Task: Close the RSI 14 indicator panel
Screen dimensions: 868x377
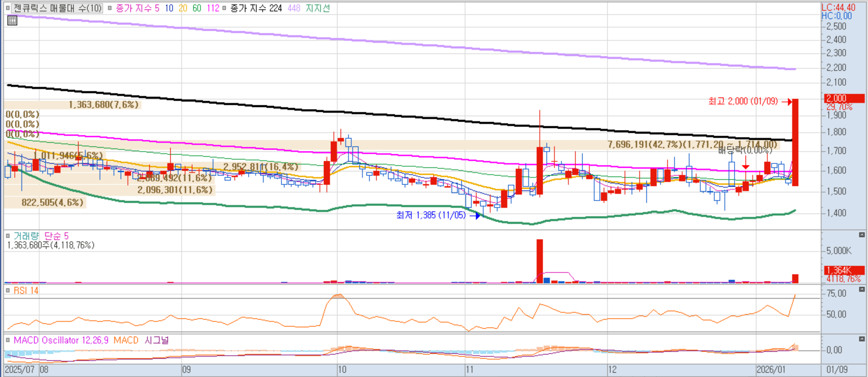Action: (x=862, y=289)
